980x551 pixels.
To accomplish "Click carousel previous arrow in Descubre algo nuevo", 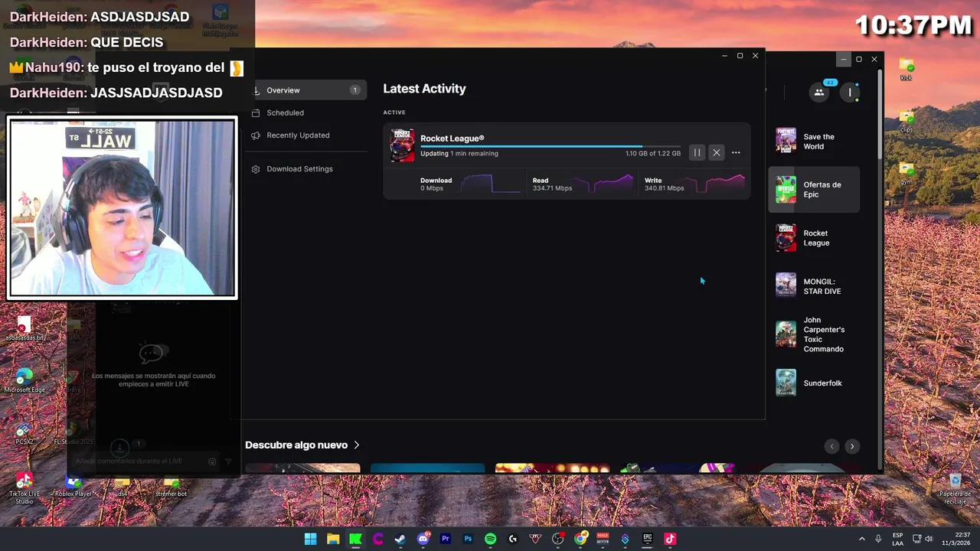I will coord(831,446).
